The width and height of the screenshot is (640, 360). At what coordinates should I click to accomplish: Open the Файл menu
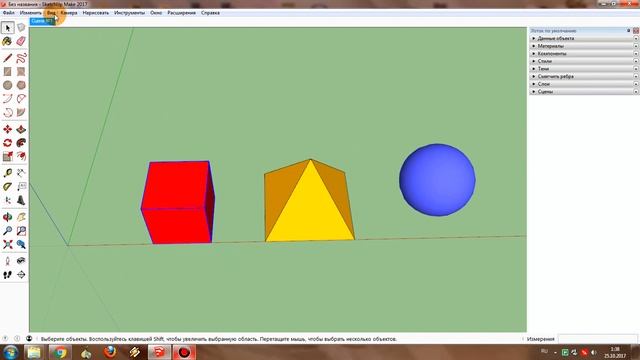[9, 13]
